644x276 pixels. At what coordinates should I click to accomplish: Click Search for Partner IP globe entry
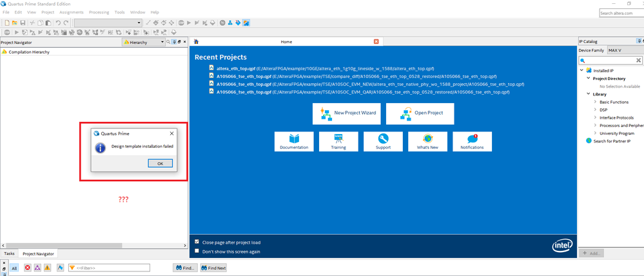pos(609,141)
